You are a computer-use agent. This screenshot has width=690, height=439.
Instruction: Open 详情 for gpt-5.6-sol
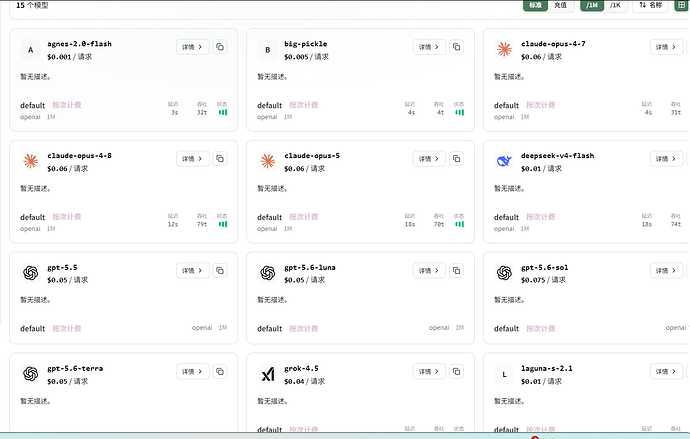click(x=666, y=270)
